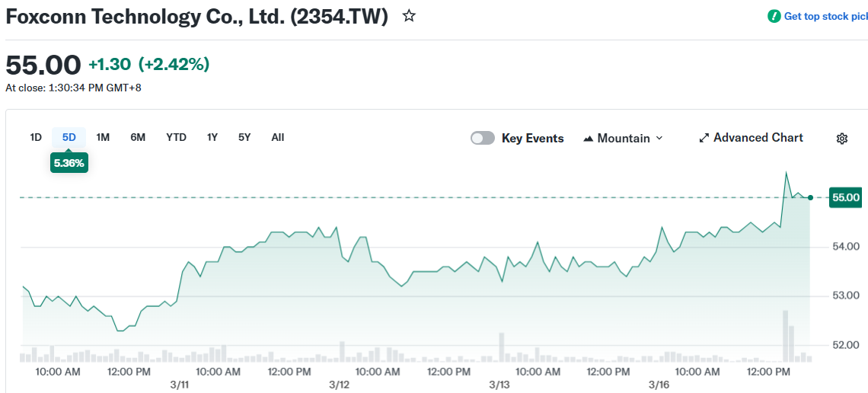Screen dimensions: 868x393
Task: Click the +1.30 price change value
Action: [x=110, y=65]
